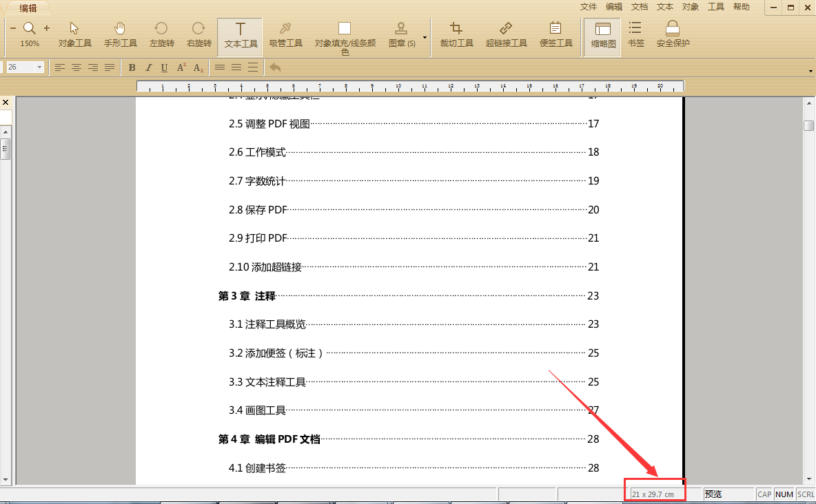The width and height of the screenshot is (816, 504).
Task: Click the scroll down arrow at right
Action: pyautogui.click(x=808, y=479)
